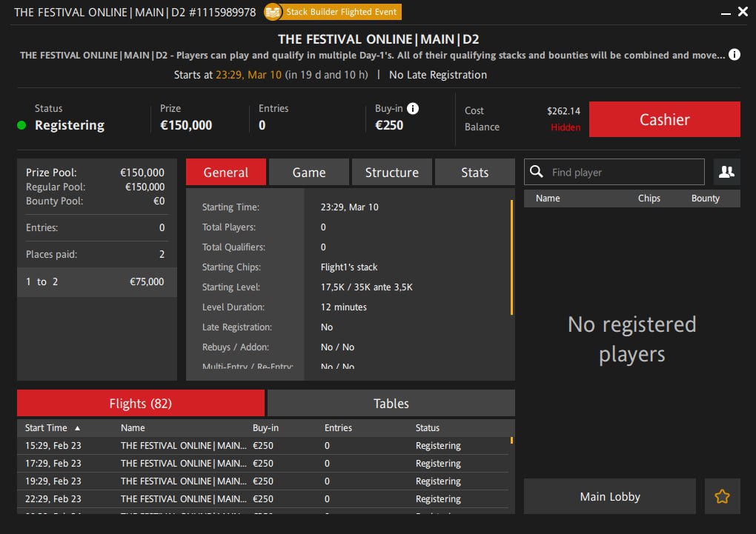This screenshot has height=534, width=756.
Task: Select the 17:29, Feb 23 flight row
Action: tap(263, 463)
